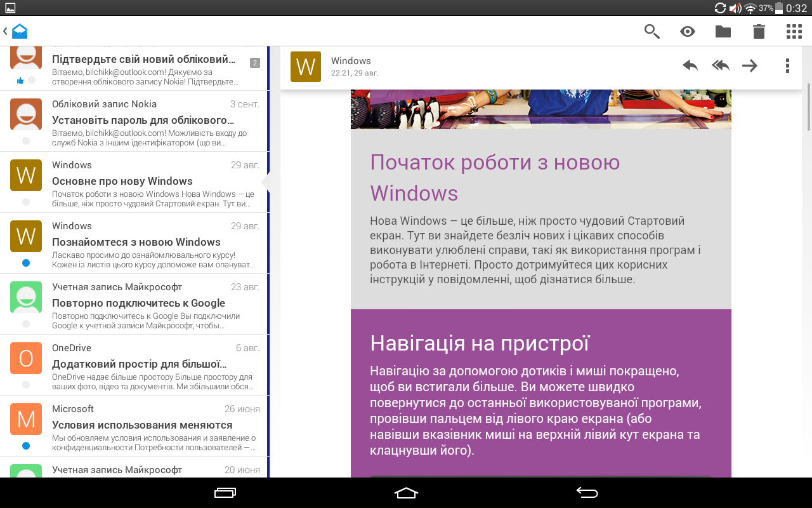Toggle the read dot on the OneDrive email
The image size is (812, 508).
point(26,385)
